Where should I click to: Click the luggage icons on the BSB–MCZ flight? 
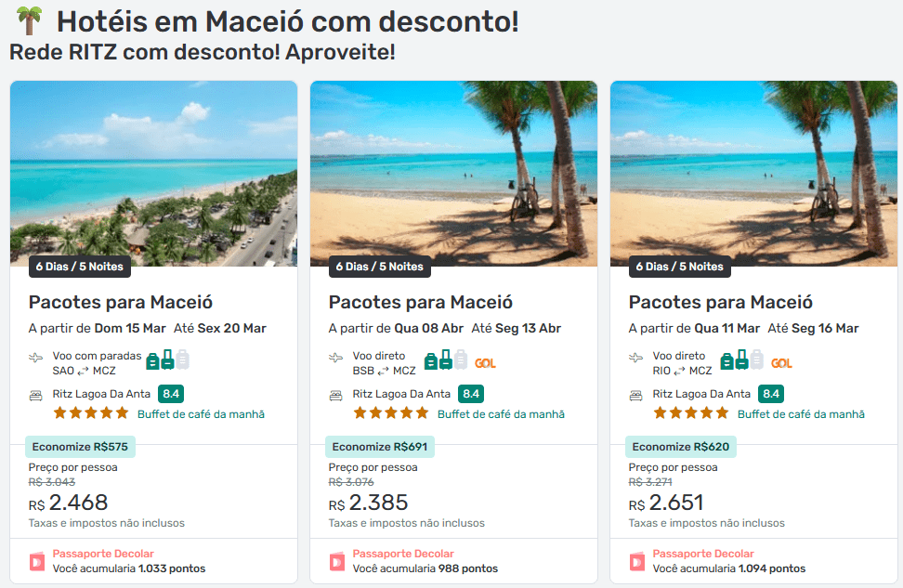(x=446, y=360)
